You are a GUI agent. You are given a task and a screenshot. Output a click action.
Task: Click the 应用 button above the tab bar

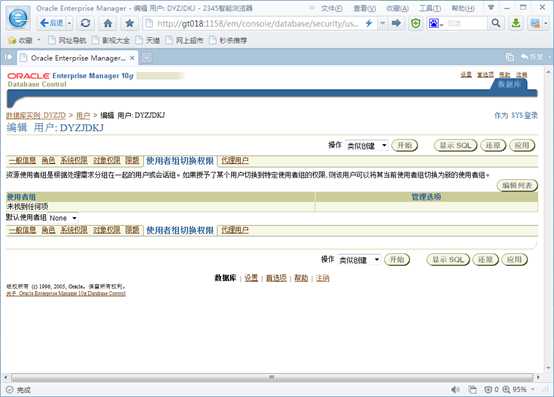pos(522,146)
